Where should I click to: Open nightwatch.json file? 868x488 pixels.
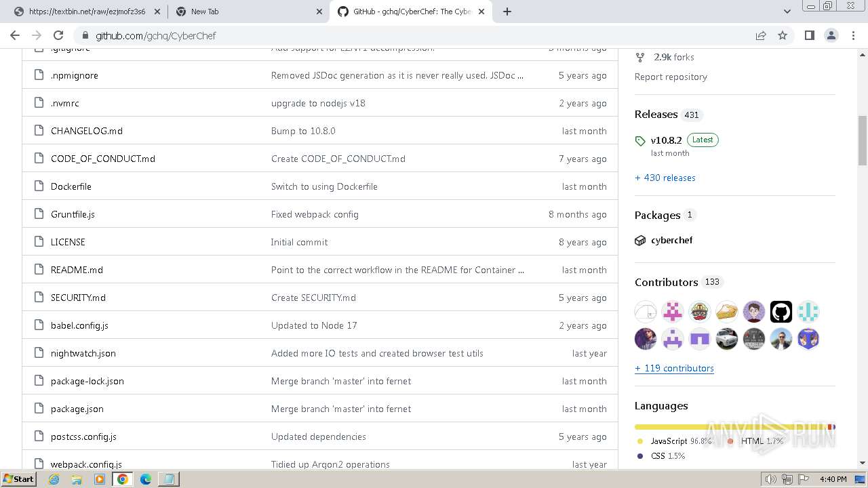tap(83, 353)
